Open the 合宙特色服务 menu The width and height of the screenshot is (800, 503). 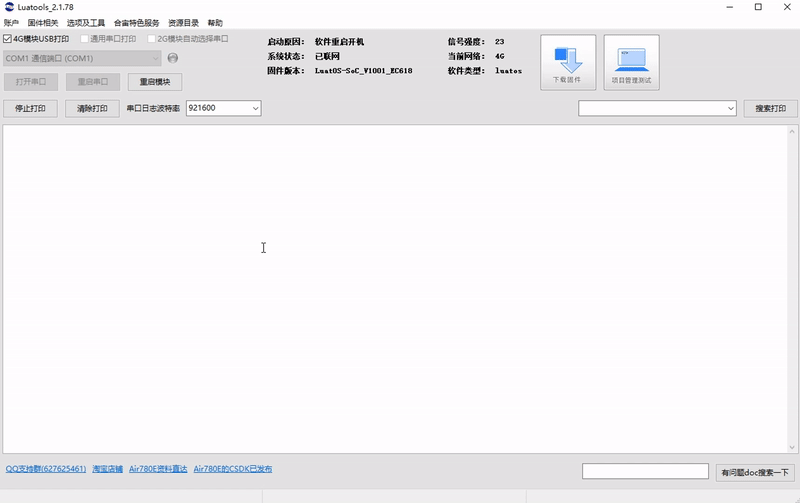[x=137, y=23]
